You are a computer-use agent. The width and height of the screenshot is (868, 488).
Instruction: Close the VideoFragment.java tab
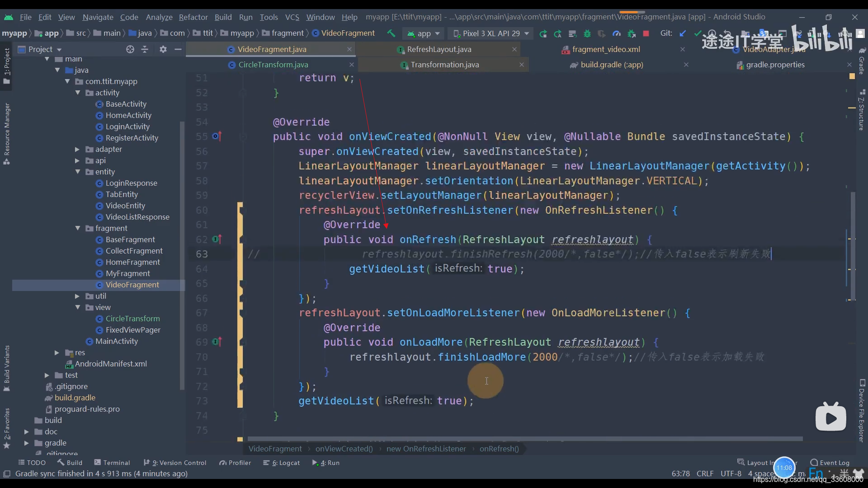tap(349, 49)
